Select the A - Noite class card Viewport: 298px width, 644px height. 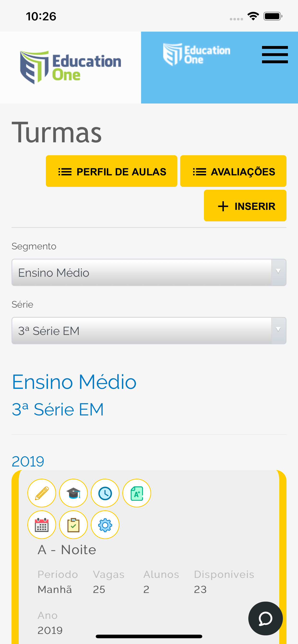coord(149,557)
